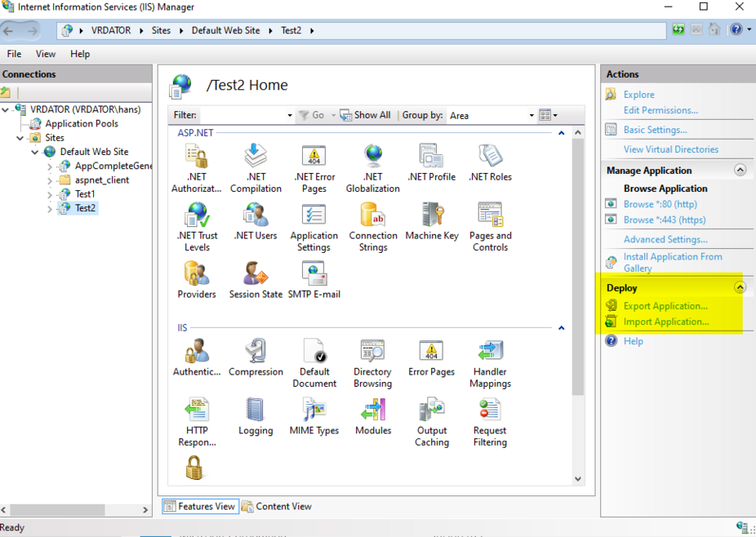Viewport: 756px width, 537px height.
Task: Switch to Content View tab
Action: pos(277,506)
